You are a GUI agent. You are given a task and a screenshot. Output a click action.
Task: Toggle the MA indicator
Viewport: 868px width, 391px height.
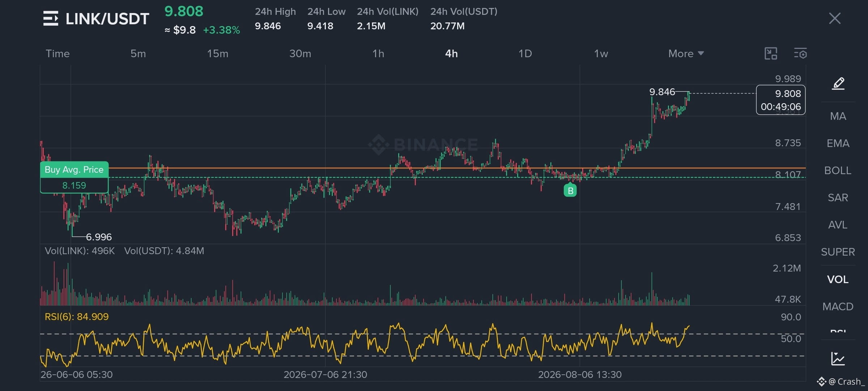click(838, 116)
